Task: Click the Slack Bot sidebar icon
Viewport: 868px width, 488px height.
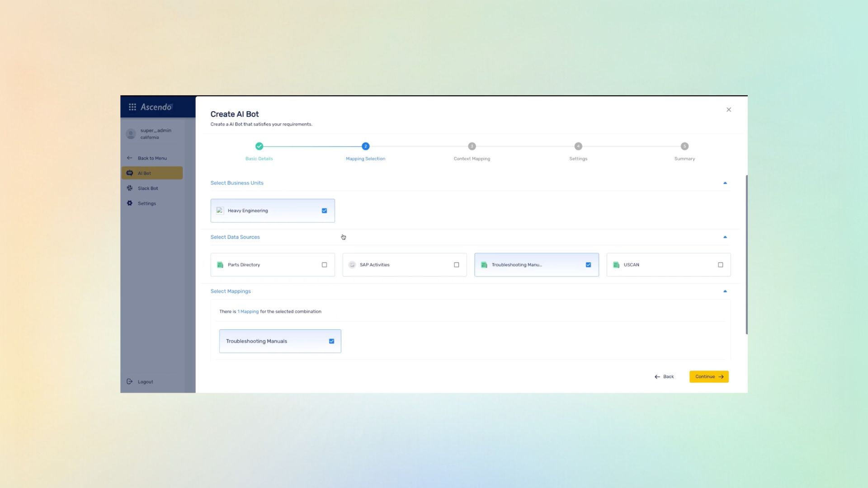Action: [x=130, y=188]
